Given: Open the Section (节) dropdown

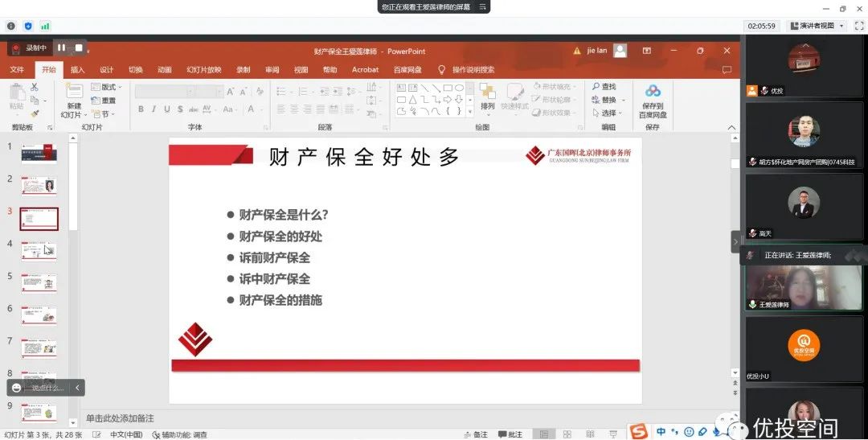Looking at the screenshot, I should [104, 114].
